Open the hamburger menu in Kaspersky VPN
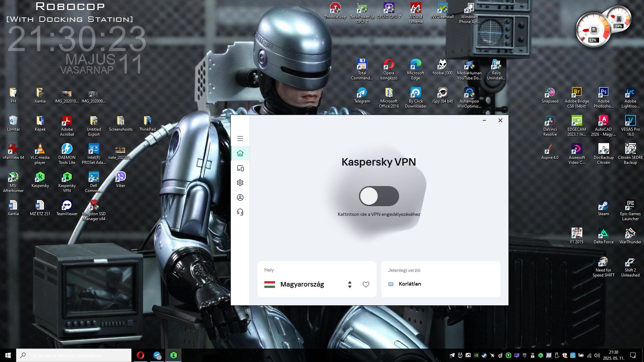This screenshot has height=362, width=644. (240, 138)
